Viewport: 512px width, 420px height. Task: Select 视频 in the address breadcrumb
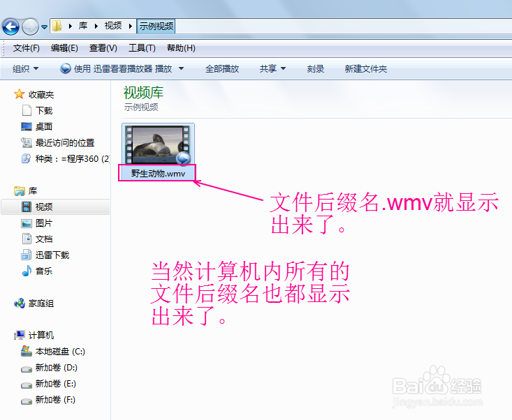tap(113, 26)
